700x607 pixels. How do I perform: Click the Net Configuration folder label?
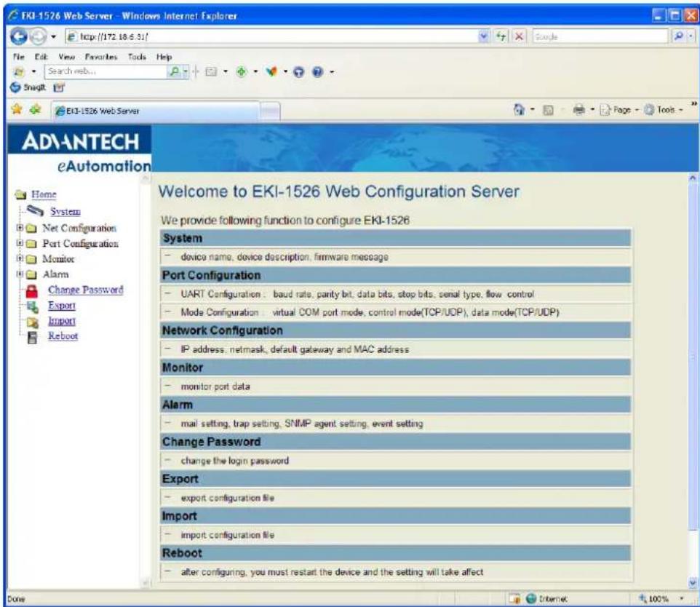click(79, 228)
